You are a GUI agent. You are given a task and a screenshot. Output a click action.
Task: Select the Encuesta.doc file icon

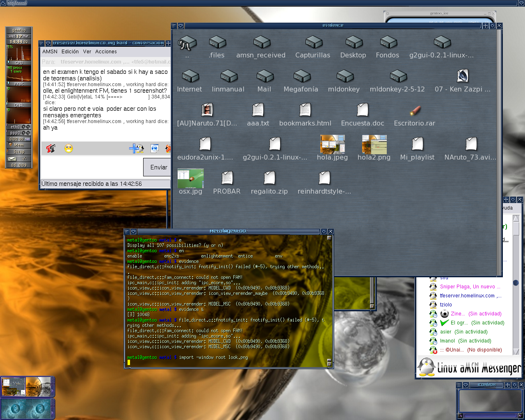(x=363, y=110)
